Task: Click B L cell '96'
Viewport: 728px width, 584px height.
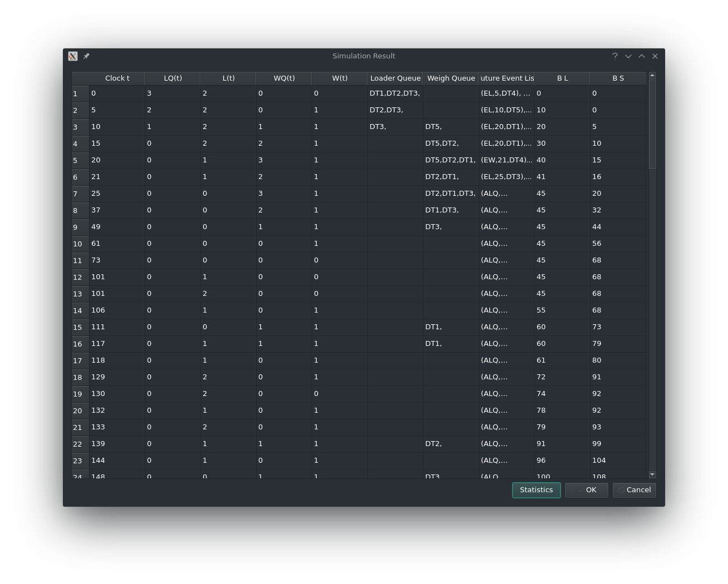Action: click(x=562, y=461)
